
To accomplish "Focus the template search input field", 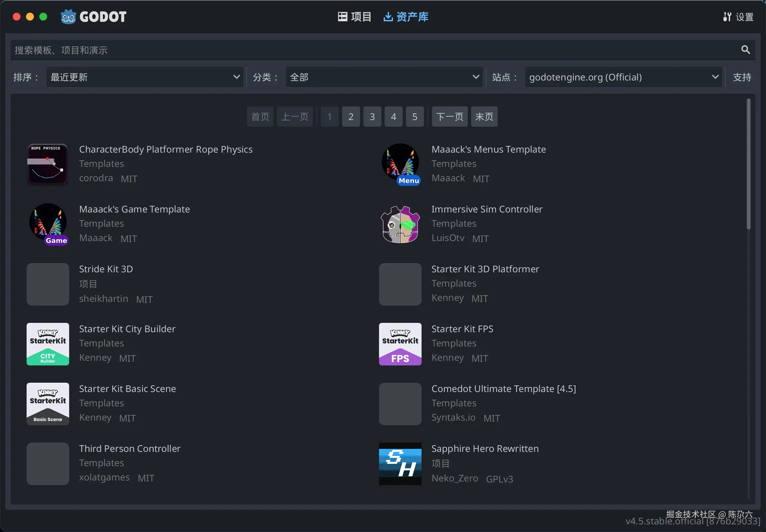I will point(367,50).
